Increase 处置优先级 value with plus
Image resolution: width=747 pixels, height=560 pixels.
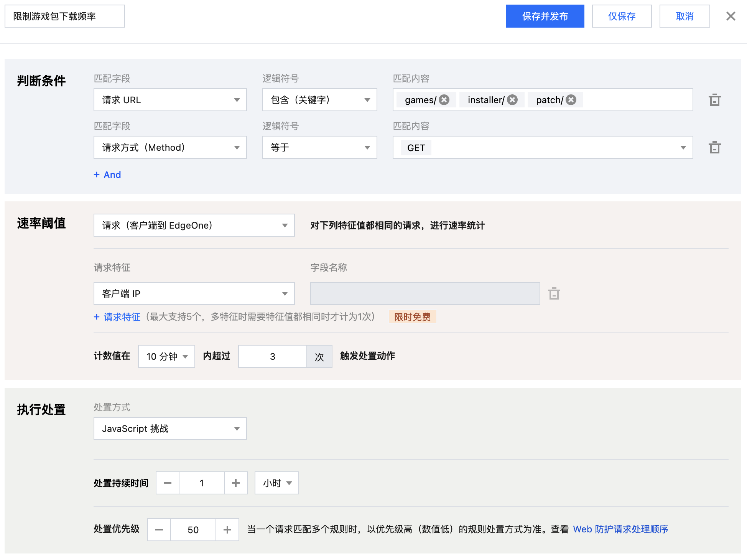point(227,530)
